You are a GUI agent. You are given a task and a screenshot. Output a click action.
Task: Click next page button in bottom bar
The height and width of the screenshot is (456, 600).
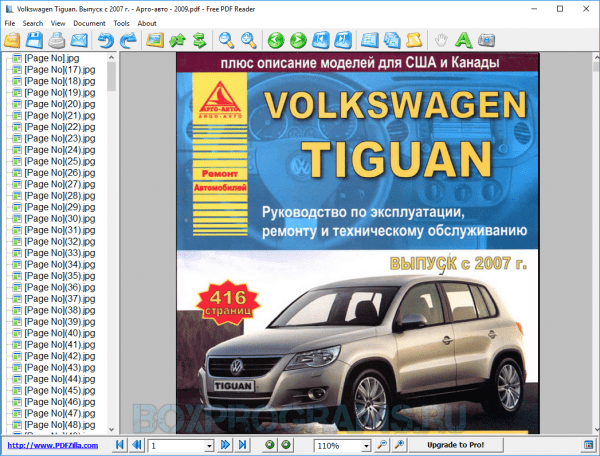225,445
